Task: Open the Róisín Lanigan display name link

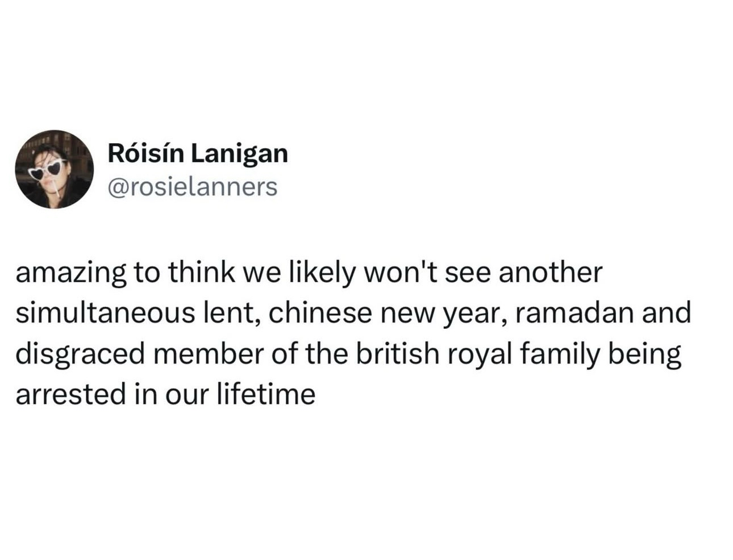Action: [x=197, y=153]
